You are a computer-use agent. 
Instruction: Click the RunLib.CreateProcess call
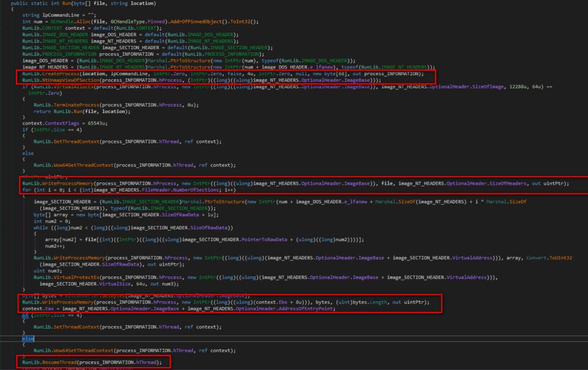pos(51,74)
